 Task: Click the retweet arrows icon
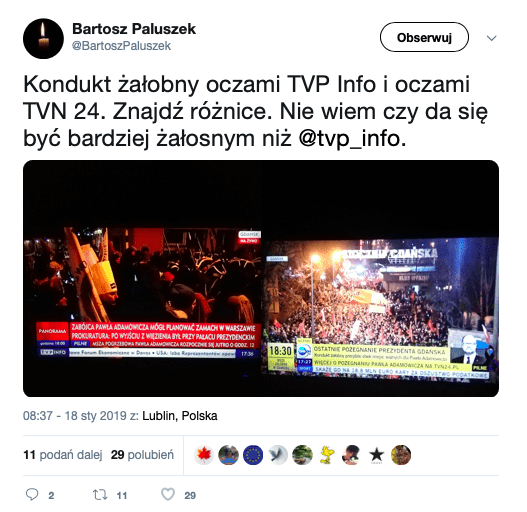[x=100, y=495]
